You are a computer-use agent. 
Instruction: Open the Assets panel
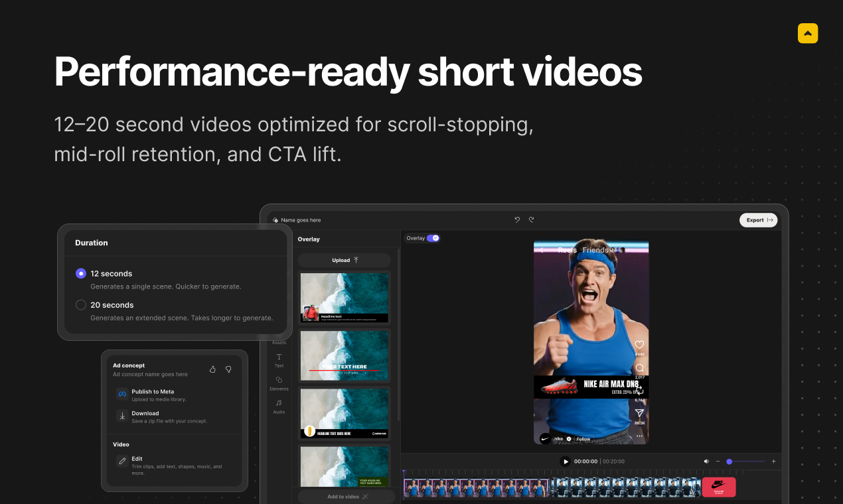coord(279,340)
